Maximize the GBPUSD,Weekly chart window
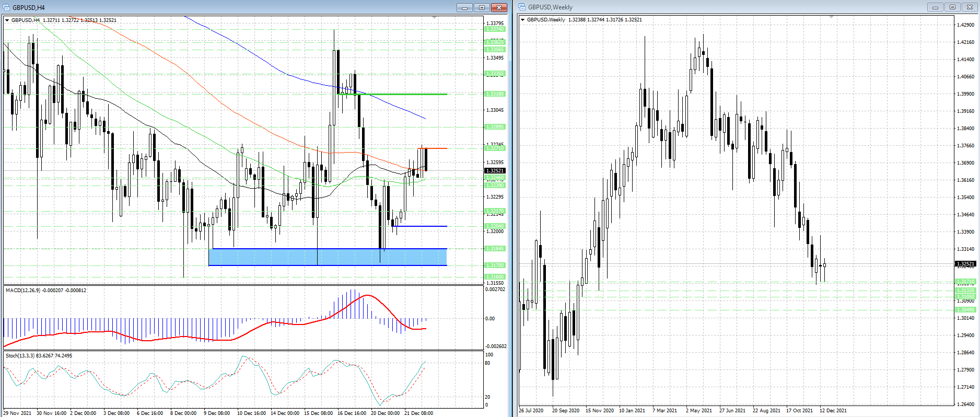Viewport: 980px width, 417px height. [952, 7]
